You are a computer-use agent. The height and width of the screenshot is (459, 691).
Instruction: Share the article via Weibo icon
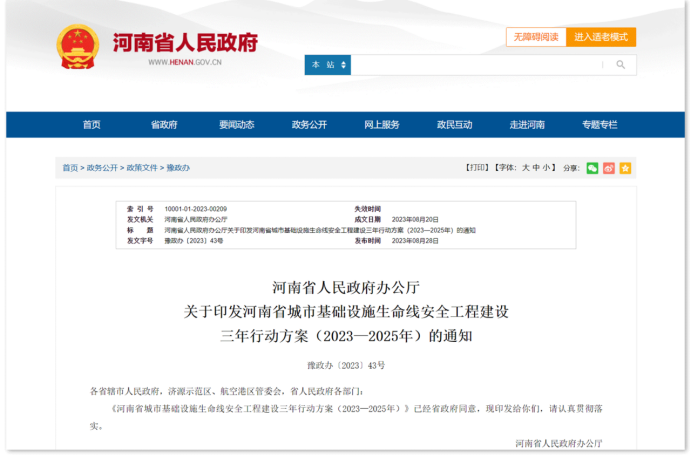(609, 168)
